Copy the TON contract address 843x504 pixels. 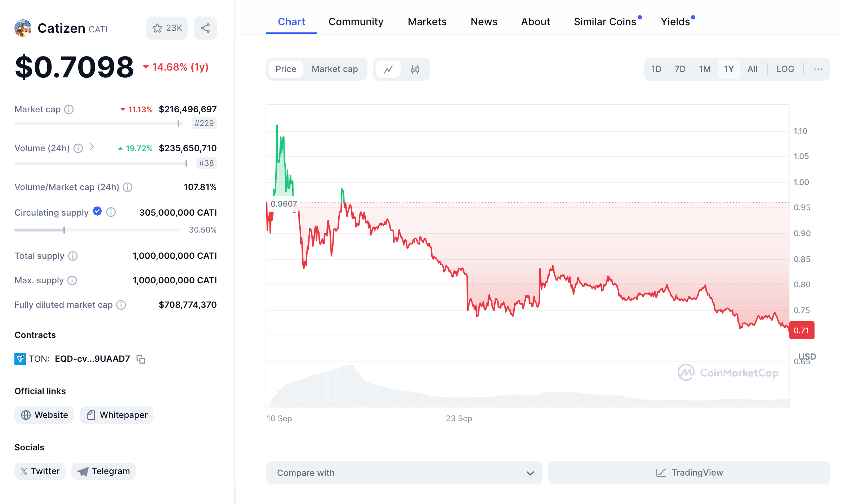141,359
